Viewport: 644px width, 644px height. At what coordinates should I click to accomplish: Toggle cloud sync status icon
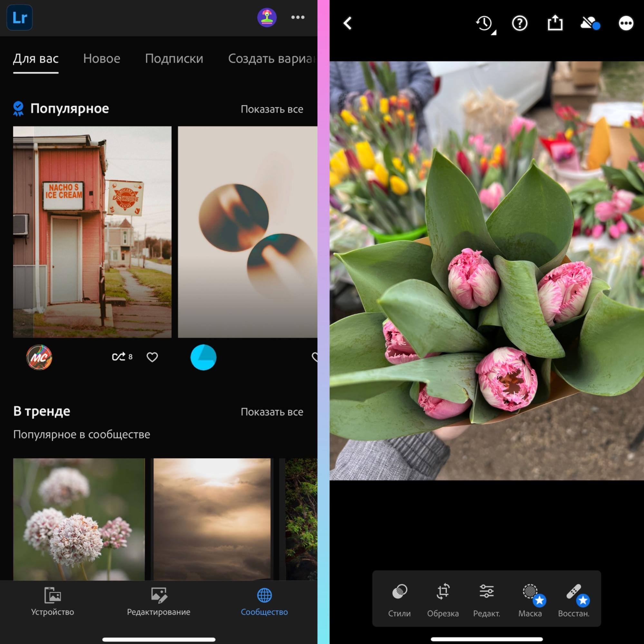coord(590,24)
